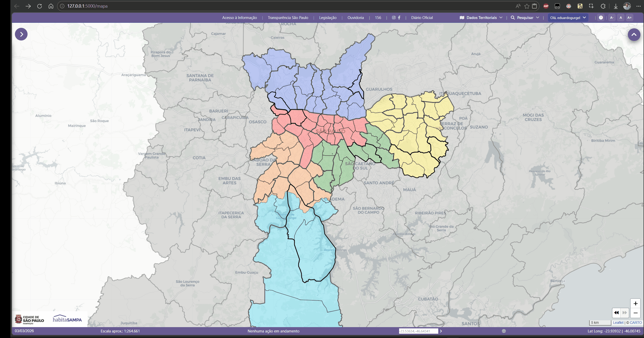Open the Facebook icon link
Screen dimensions: 644x338
(x=399, y=18)
